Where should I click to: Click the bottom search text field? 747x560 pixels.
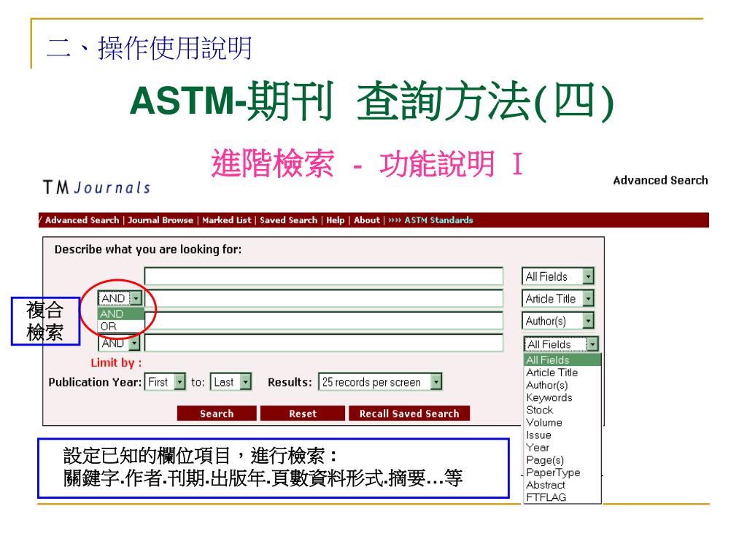point(323,343)
